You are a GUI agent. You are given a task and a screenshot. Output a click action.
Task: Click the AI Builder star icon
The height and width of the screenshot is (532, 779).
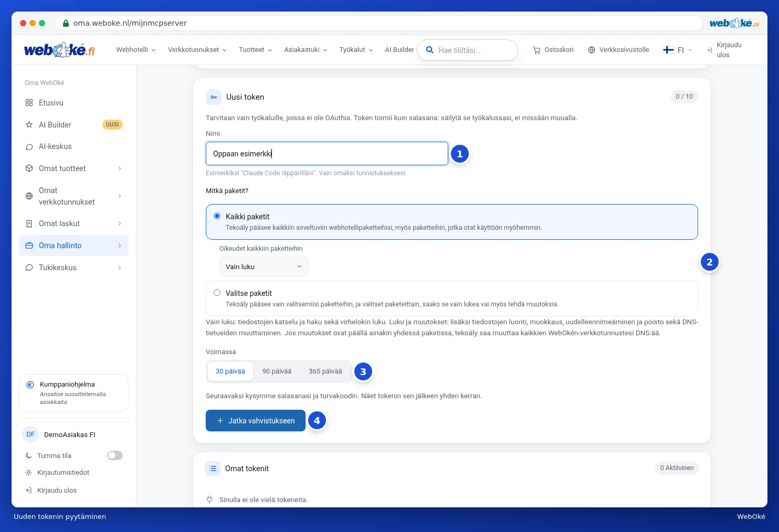tap(29, 125)
